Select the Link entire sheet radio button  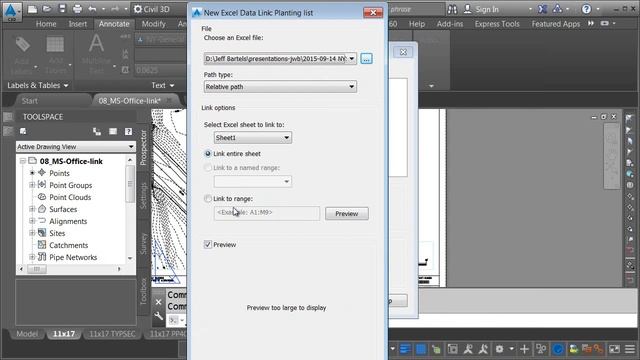[208, 154]
